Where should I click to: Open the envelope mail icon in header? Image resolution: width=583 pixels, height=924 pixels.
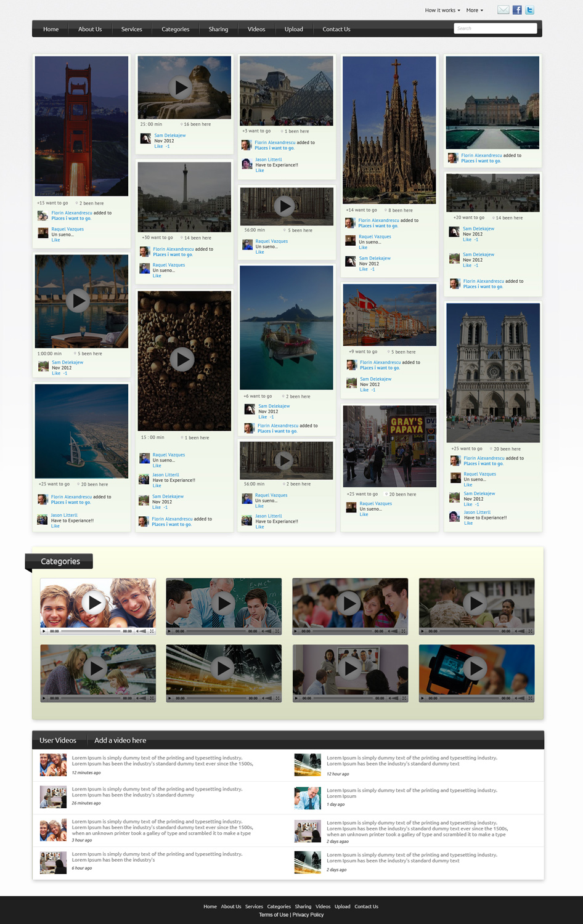(x=503, y=10)
